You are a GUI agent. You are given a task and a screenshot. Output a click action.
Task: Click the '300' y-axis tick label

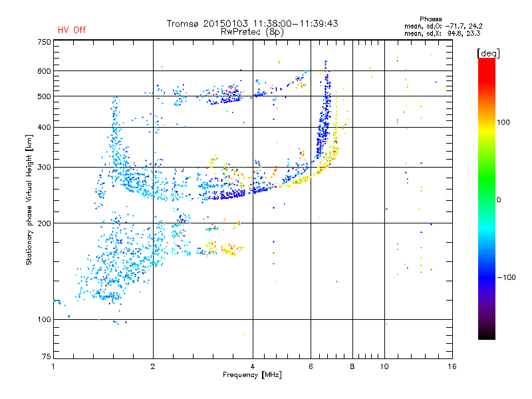click(x=44, y=167)
